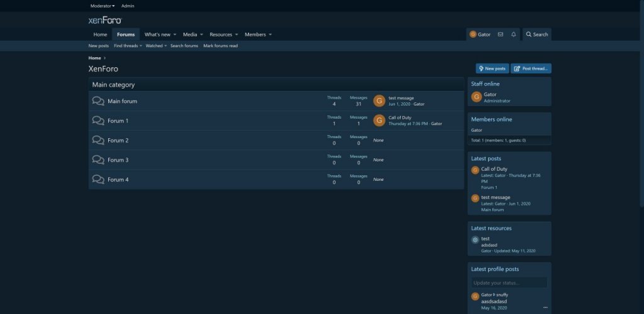
Task: Open Gator's avatar in Staff online
Action: (476, 97)
